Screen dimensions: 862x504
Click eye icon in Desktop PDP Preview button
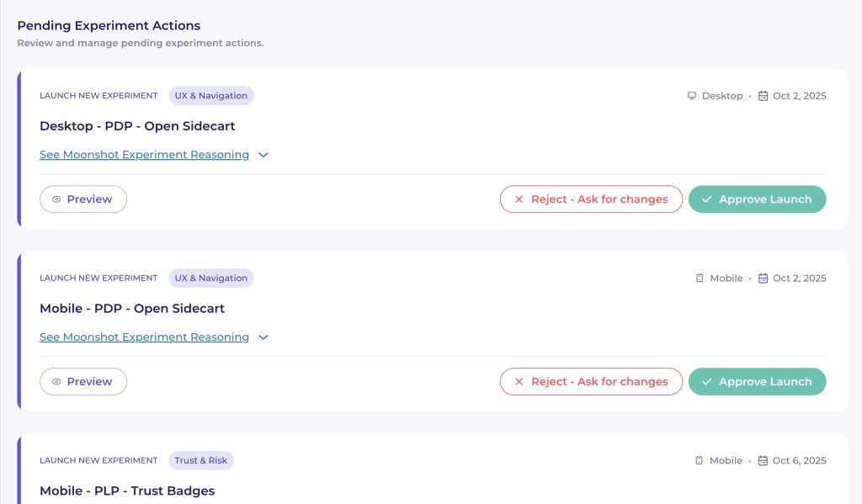pyautogui.click(x=56, y=199)
